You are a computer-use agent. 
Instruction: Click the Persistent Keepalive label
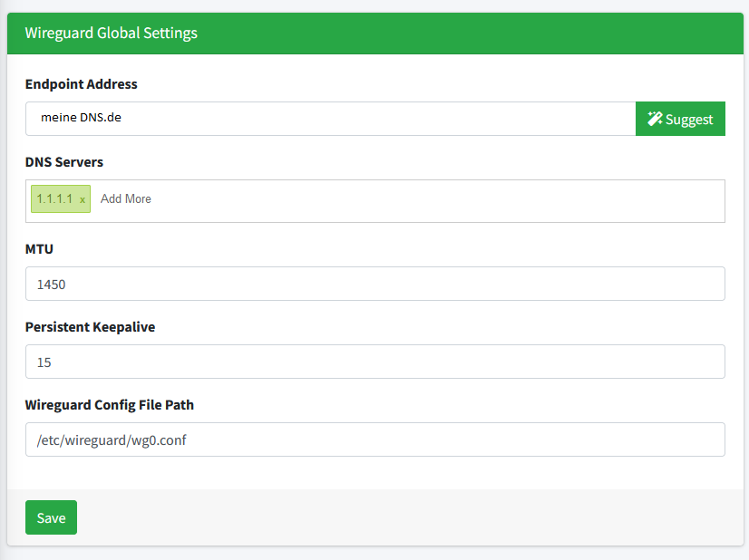91,327
